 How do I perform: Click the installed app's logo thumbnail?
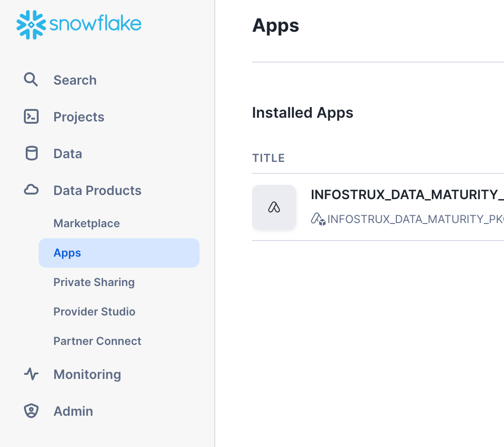pos(274,207)
